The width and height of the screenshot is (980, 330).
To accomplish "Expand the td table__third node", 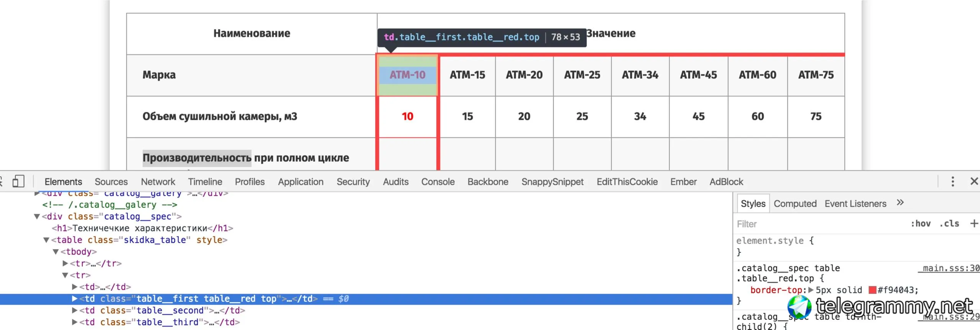I will pos(75,322).
